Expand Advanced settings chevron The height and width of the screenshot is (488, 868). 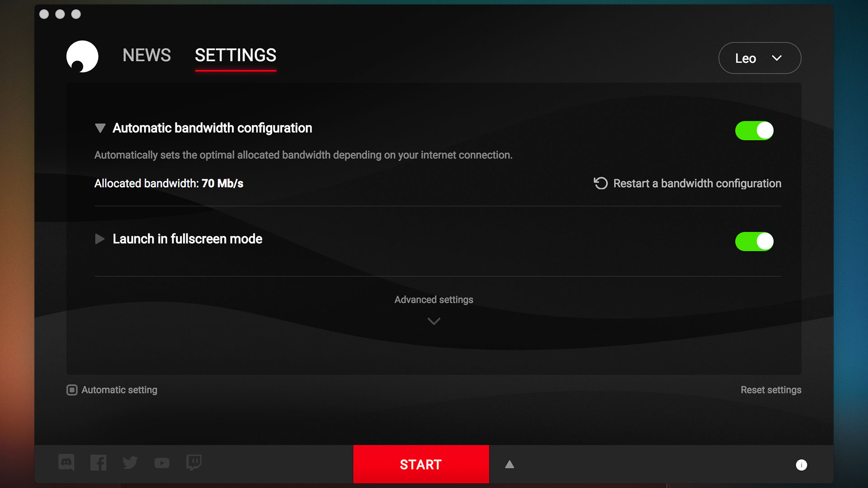coord(434,321)
